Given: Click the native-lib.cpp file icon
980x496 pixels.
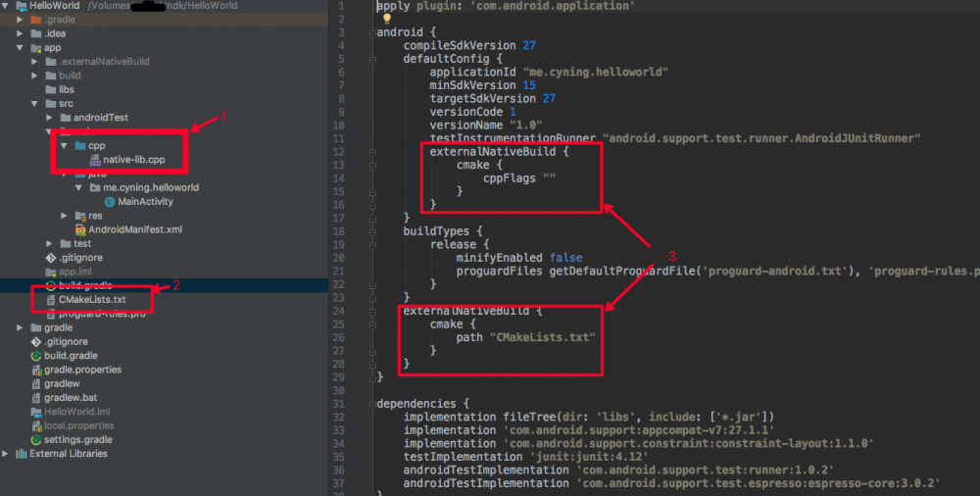Looking at the screenshot, I should coord(95,160).
